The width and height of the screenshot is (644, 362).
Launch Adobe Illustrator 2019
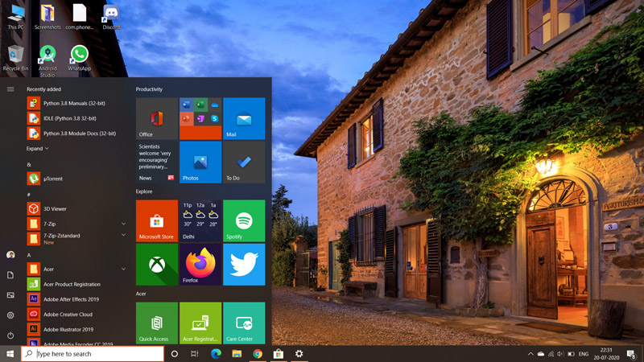tap(76, 329)
